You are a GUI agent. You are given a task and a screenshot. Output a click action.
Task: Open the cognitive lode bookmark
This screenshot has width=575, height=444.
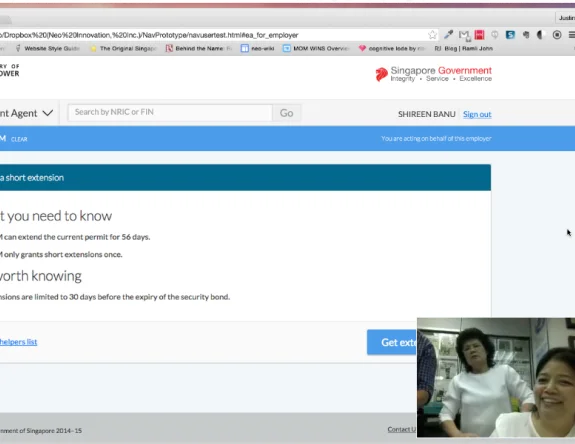click(392, 48)
